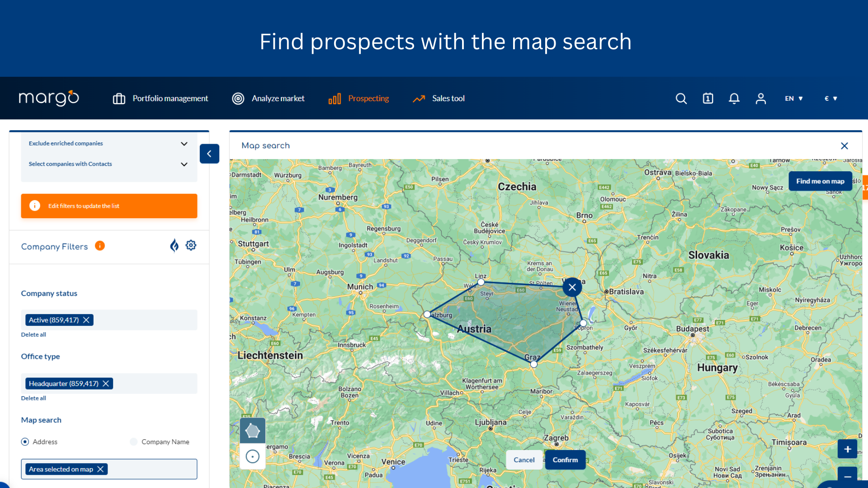This screenshot has height=488, width=868.
Task: Select the Company Name radio button
Action: [134, 442]
